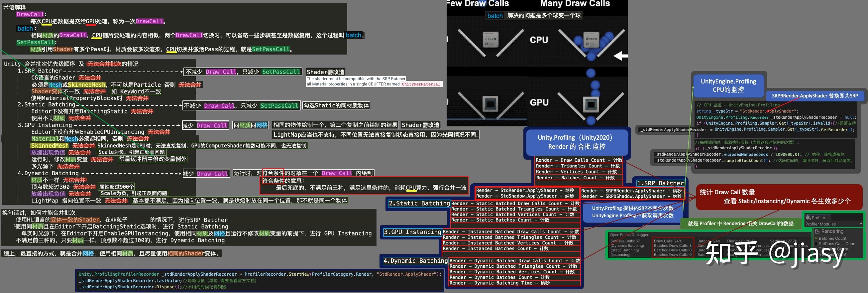868x293 pixels.
Task: Click the Rendering module icon
Action: (x=817, y=231)
